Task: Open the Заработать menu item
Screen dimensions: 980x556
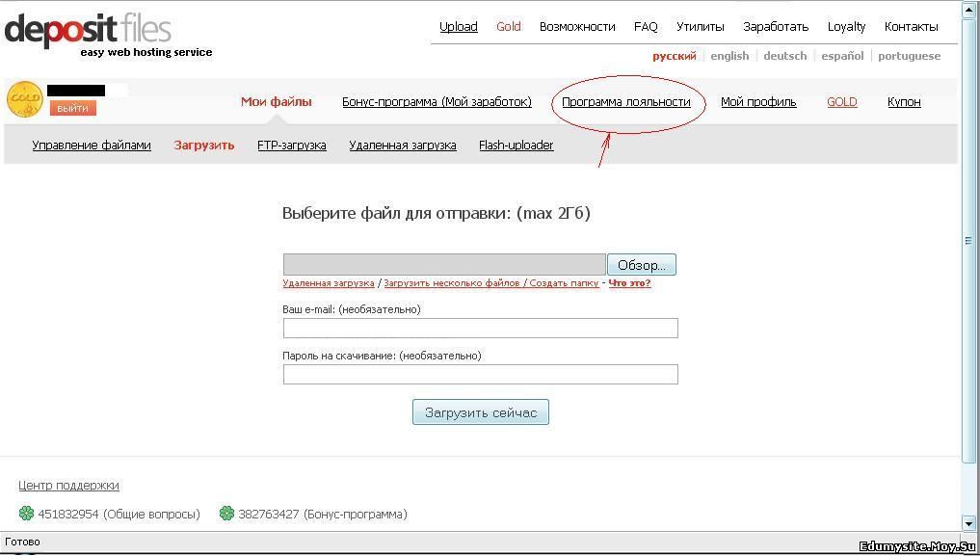Action: (777, 27)
